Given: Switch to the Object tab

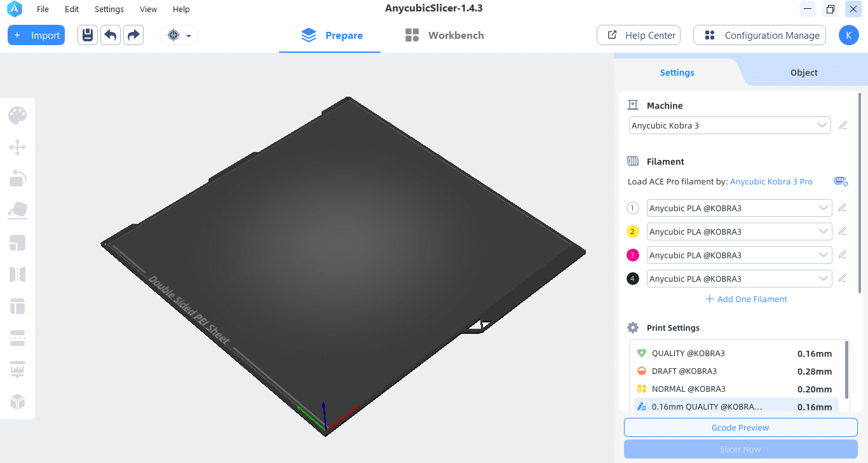Looking at the screenshot, I should (x=804, y=73).
